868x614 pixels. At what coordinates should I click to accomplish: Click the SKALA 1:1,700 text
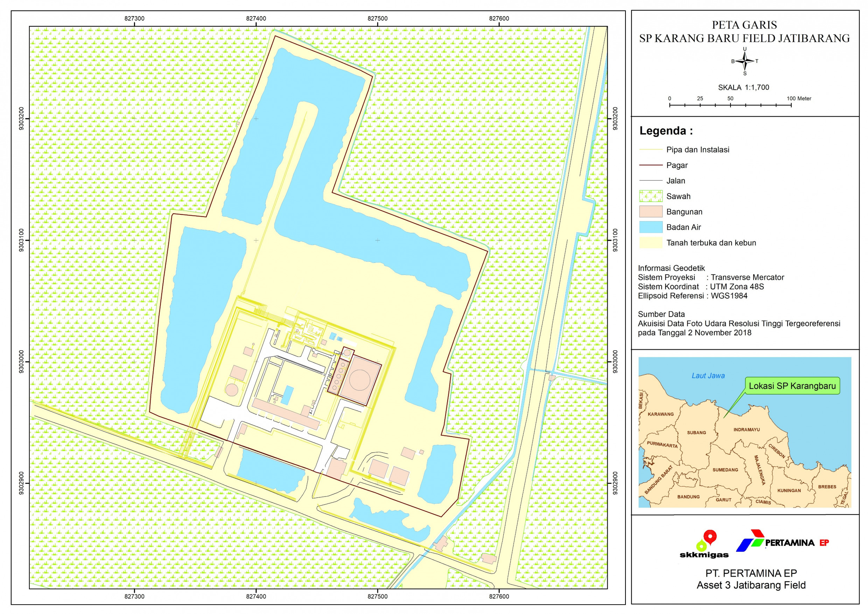(x=743, y=87)
